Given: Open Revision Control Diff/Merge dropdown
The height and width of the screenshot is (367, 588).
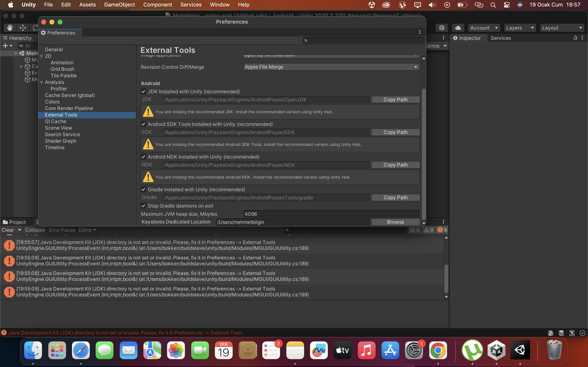Looking at the screenshot, I should tap(331, 67).
